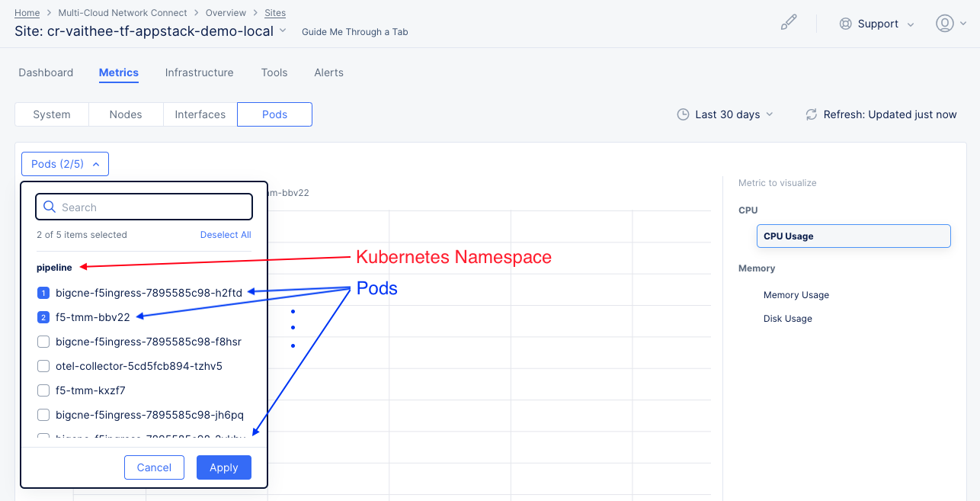Screen dimensions: 980x501
Task: Click the clock icon beside Last 30 days
Action: click(682, 114)
